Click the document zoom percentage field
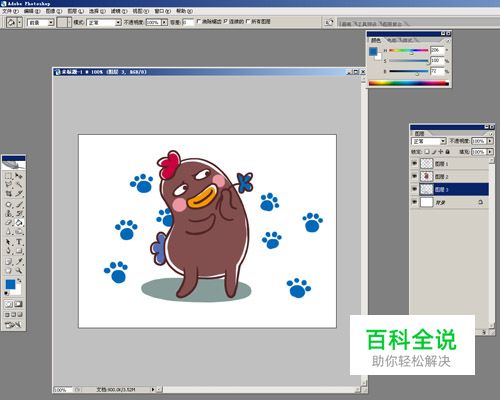 click(62, 389)
